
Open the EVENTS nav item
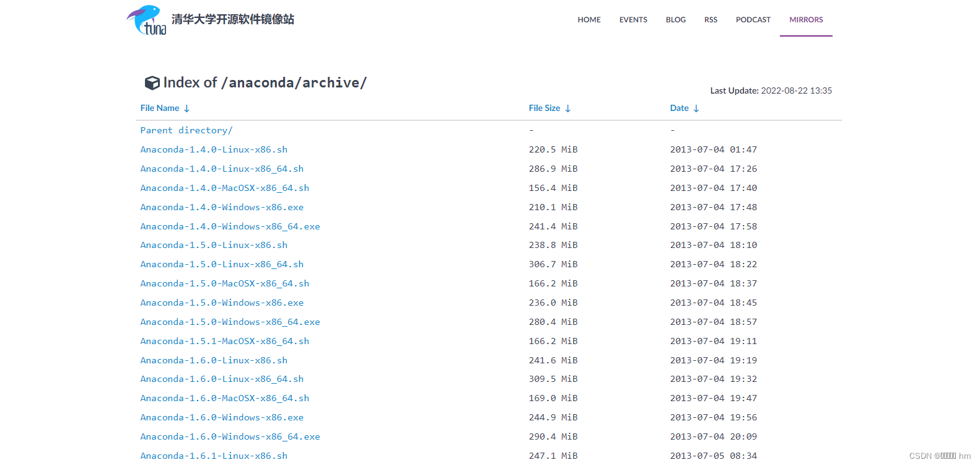pos(633,20)
